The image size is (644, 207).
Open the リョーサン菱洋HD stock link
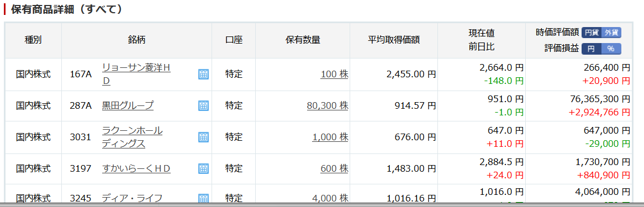(136, 75)
